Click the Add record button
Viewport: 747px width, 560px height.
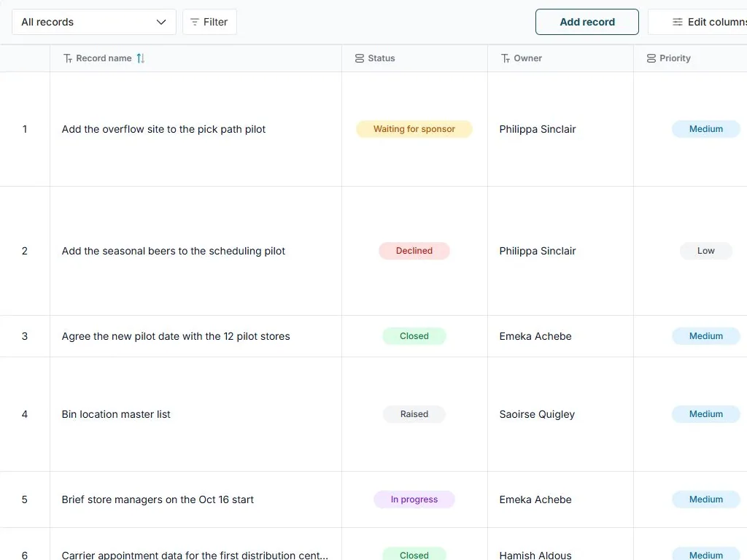(587, 22)
